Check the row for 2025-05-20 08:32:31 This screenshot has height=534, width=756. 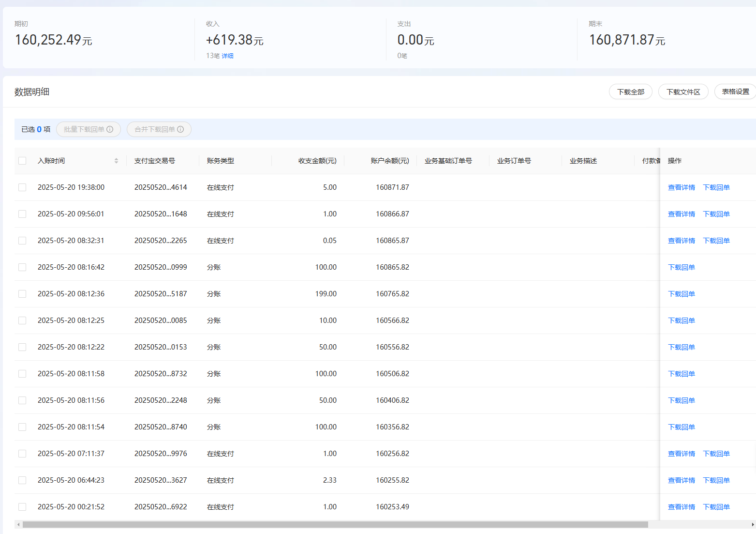tap(22, 241)
